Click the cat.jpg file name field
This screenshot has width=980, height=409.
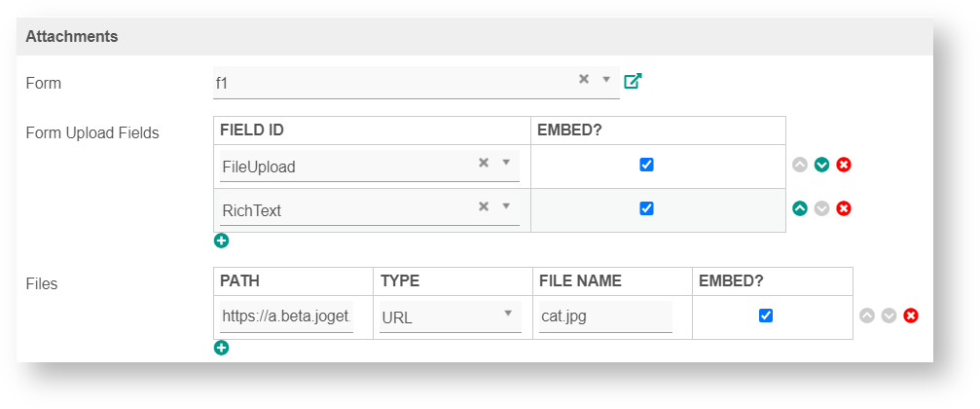[605, 316]
